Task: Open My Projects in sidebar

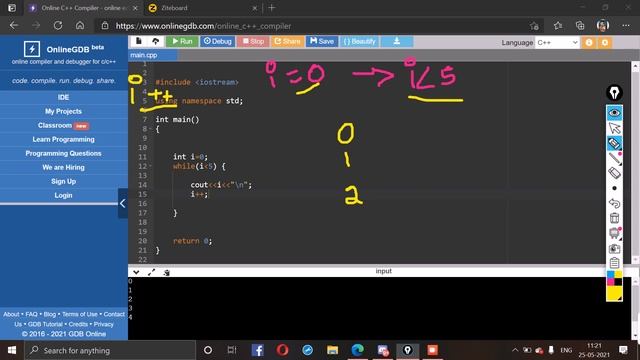Action: [x=63, y=111]
